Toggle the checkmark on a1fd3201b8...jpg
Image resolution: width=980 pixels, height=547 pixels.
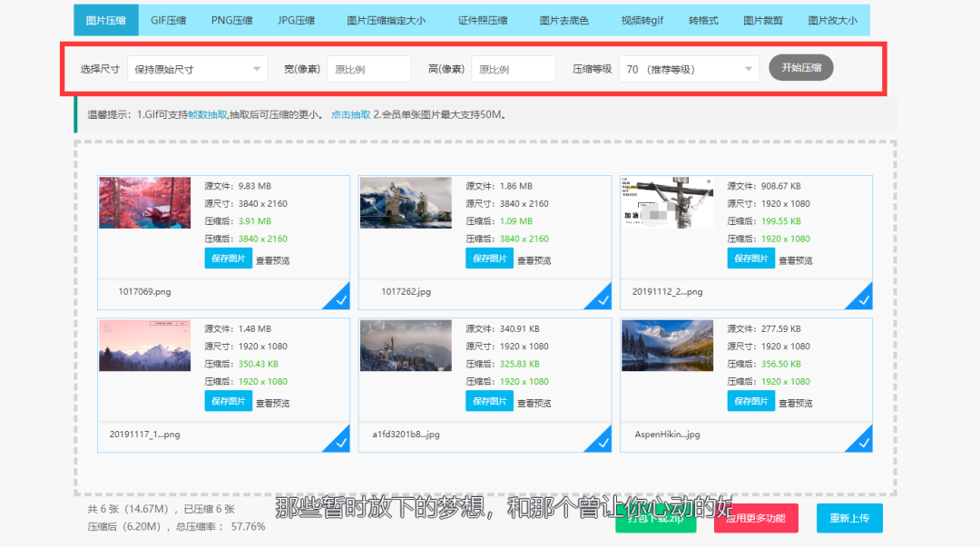click(x=602, y=443)
